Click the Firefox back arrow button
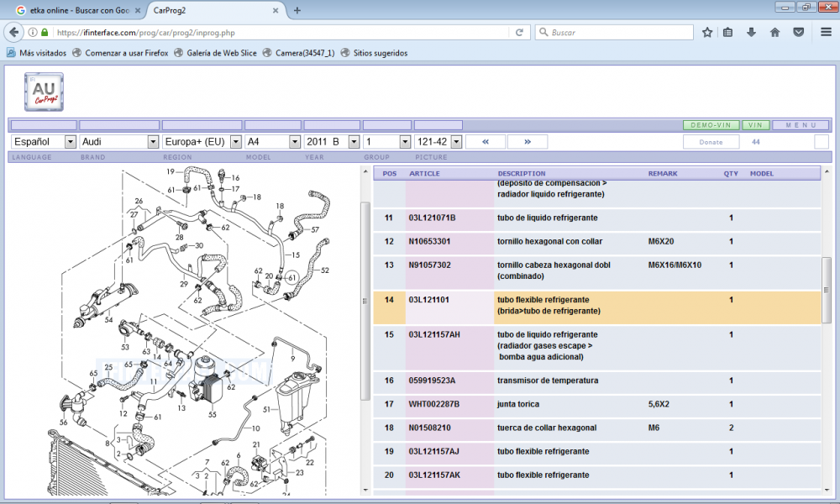 (x=14, y=33)
